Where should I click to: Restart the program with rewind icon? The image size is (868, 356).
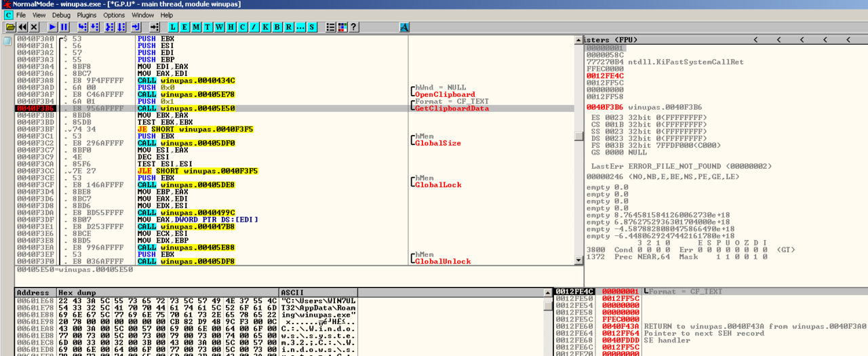pyautogui.click(x=22, y=27)
